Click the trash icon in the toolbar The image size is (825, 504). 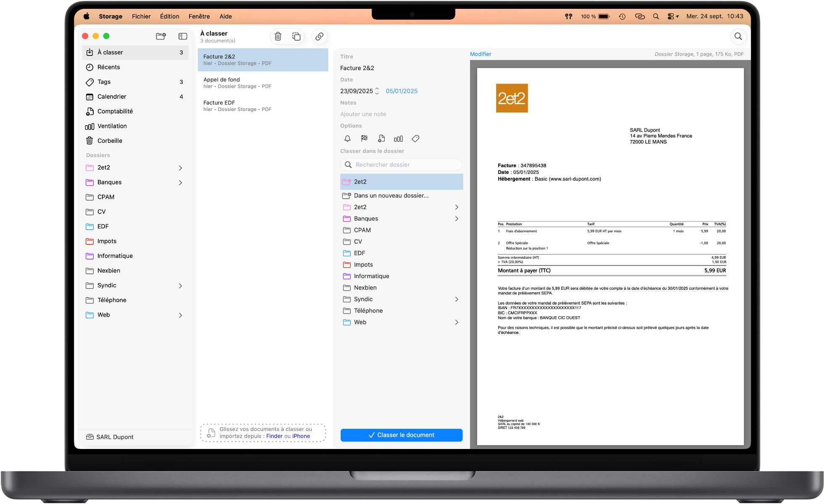click(278, 37)
